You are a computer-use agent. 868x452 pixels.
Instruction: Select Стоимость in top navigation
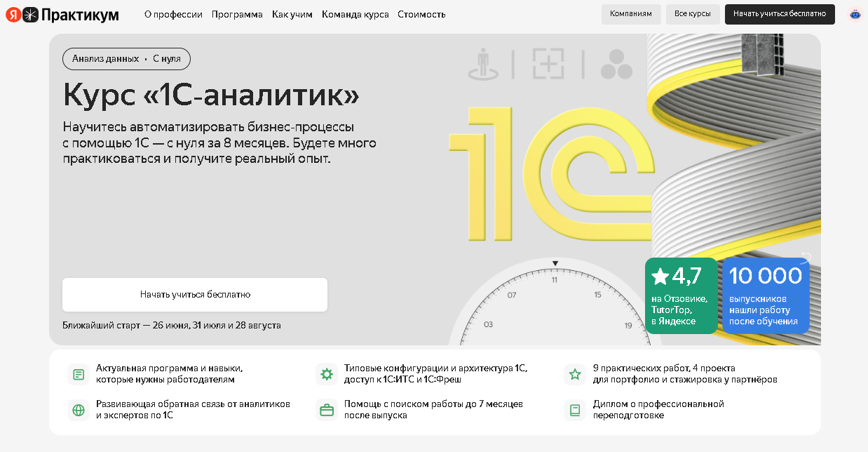click(x=421, y=14)
